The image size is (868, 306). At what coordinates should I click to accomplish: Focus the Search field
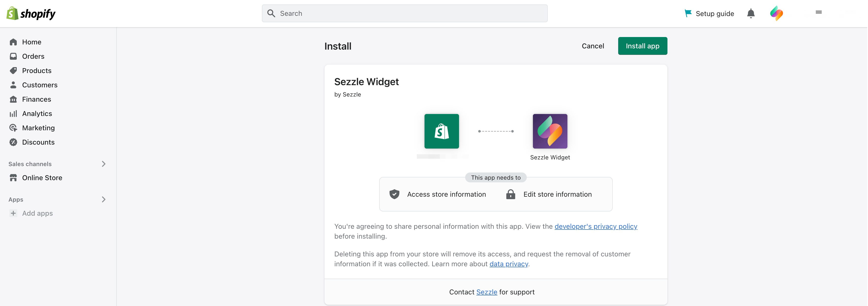[404, 14]
